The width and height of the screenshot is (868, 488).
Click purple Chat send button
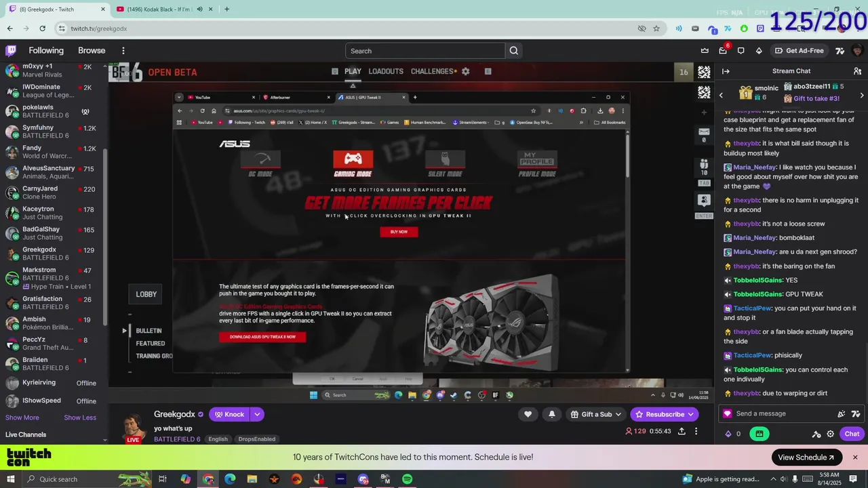[852, 434]
